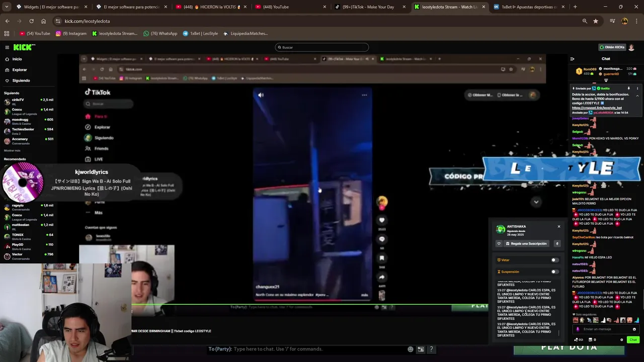Open the Chrome apps grid icon
The height and width of the screenshot is (362, 644).
pyautogui.click(x=7, y=34)
